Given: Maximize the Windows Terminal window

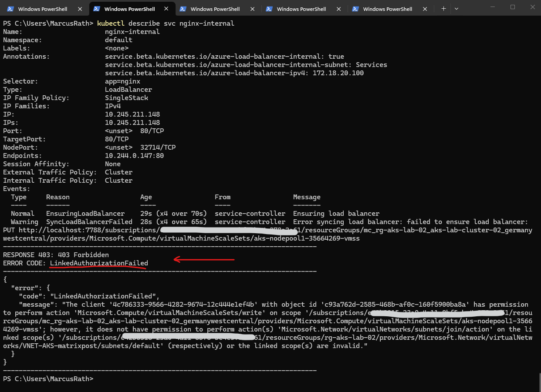Looking at the screenshot, I should click(x=512, y=7).
